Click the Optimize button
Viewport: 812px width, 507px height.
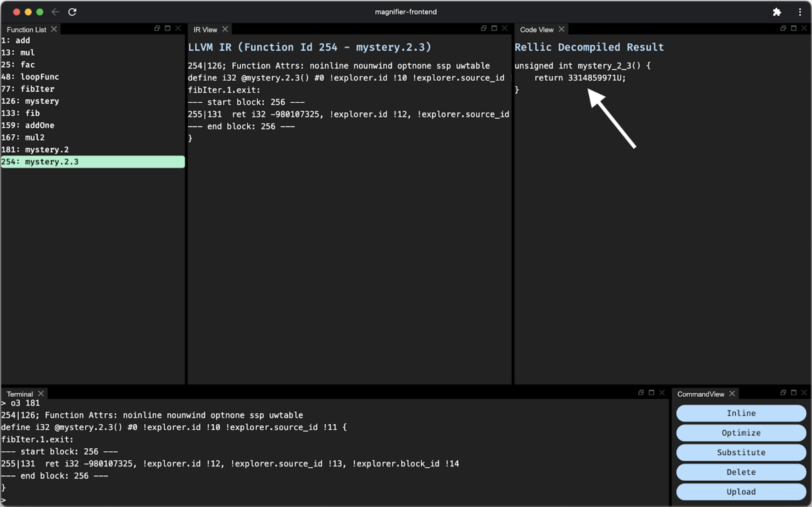pos(741,433)
